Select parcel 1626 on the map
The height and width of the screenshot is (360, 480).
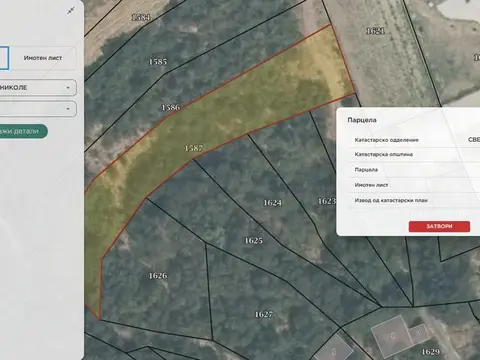pos(158,275)
